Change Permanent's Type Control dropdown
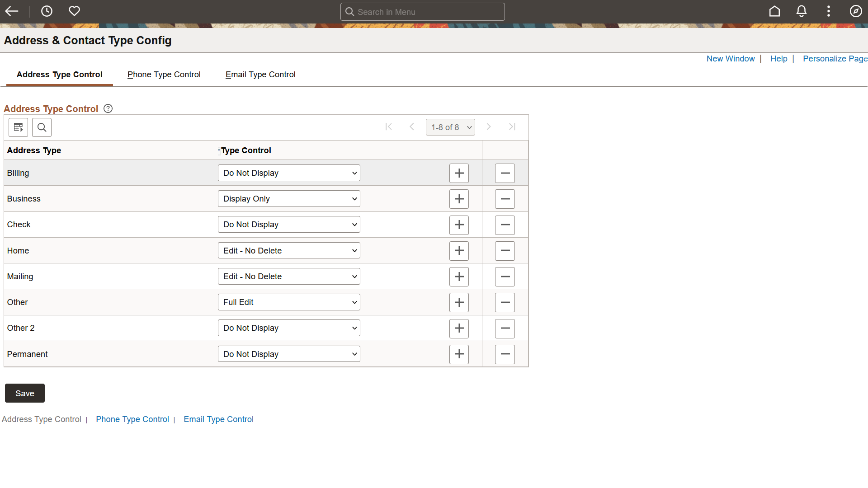 click(289, 354)
